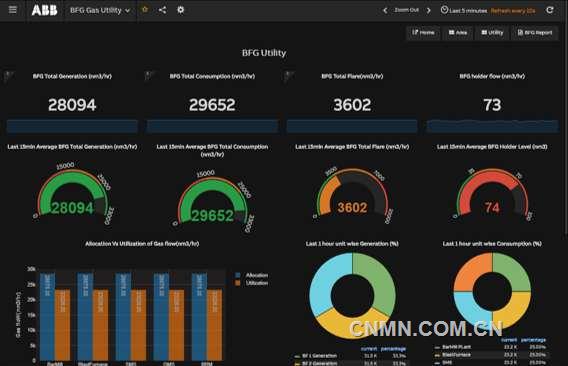The width and height of the screenshot is (568, 366).
Task: Open the Area dashboard link
Action: click(x=458, y=33)
